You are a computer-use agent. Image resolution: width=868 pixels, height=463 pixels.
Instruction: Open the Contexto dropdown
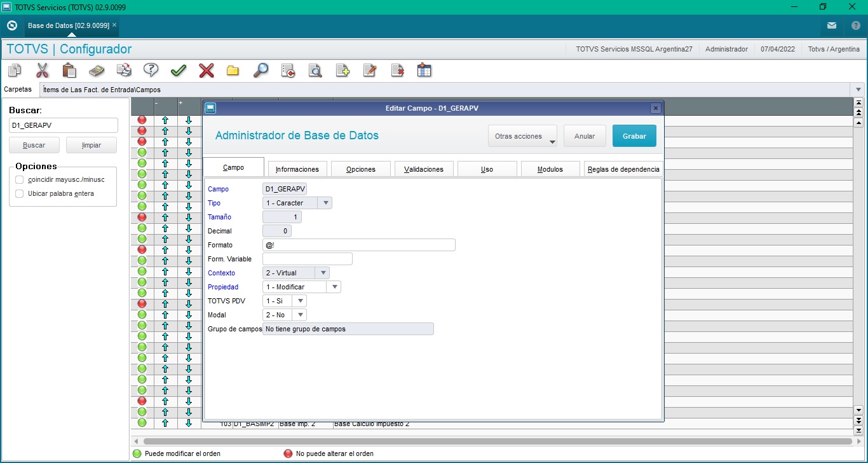click(x=322, y=273)
